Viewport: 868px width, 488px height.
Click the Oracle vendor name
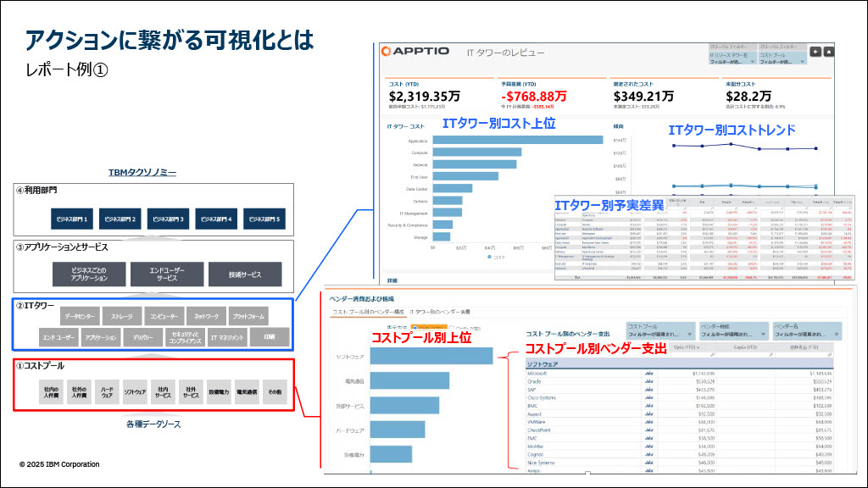coord(534,382)
